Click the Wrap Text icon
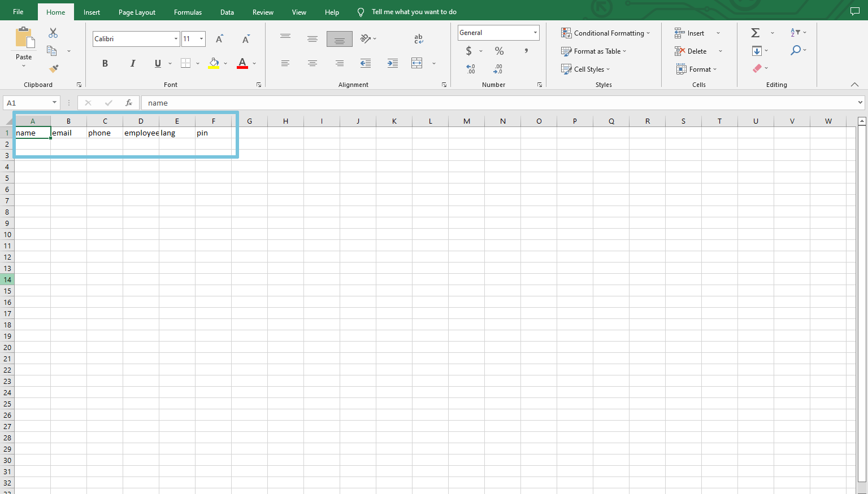Viewport: 868px width, 494px height. click(418, 38)
